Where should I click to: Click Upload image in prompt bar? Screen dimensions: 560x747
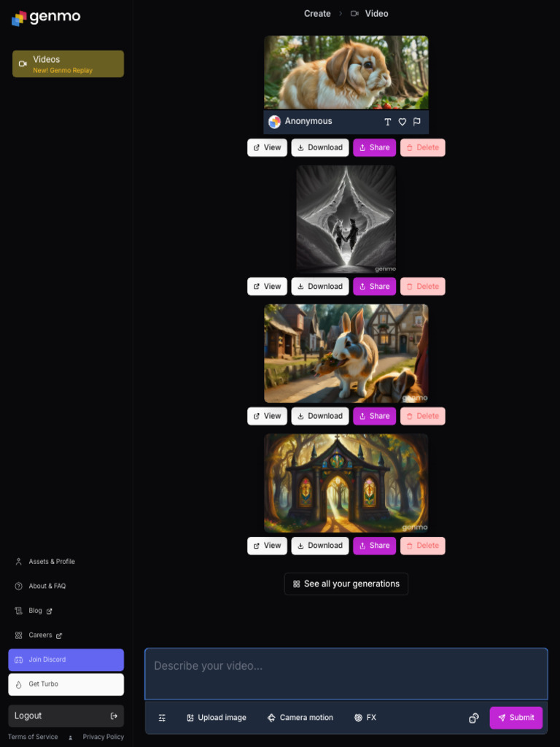[216, 718]
